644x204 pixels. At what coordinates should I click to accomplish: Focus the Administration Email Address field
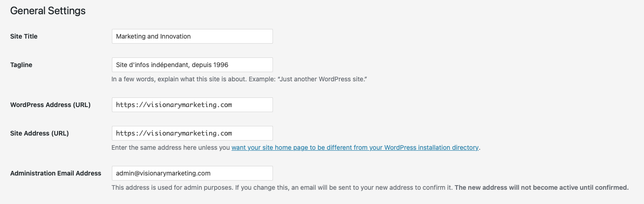[x=192, y=173]
